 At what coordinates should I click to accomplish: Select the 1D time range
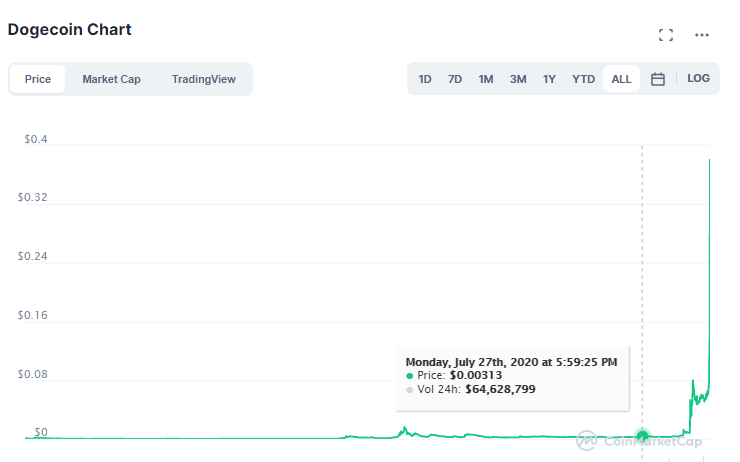425,79
